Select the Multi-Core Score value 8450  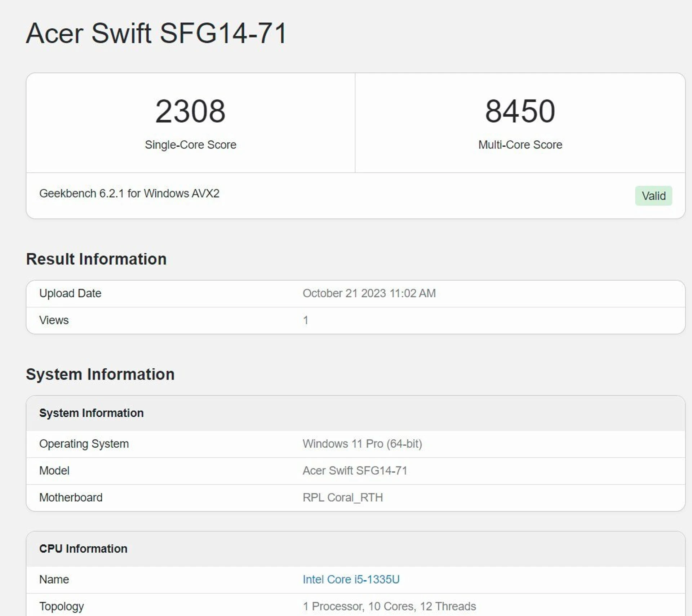(x=520, y=111)
